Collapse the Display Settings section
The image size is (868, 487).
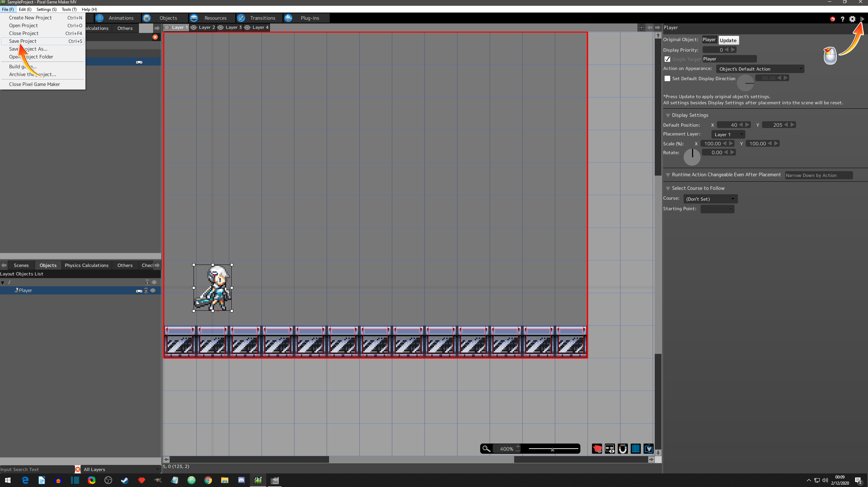668,115
